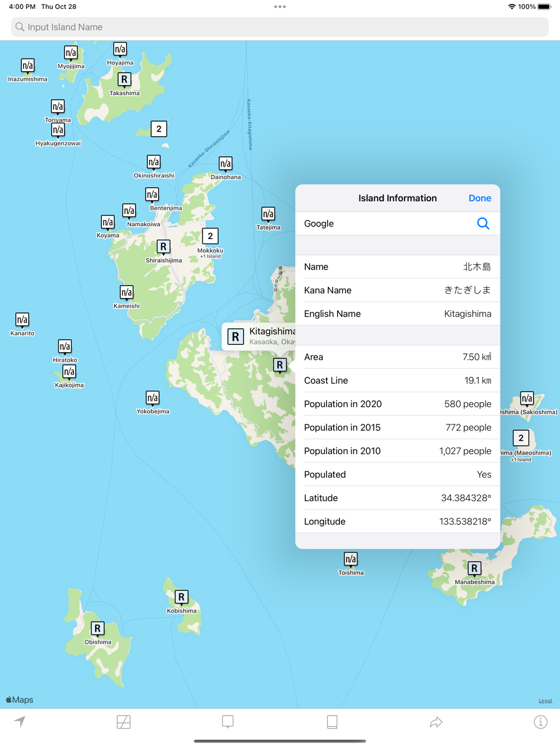Open the map style icon in bottom toolbar
This screenshot has width=560, height=747.
coord(124,722)
